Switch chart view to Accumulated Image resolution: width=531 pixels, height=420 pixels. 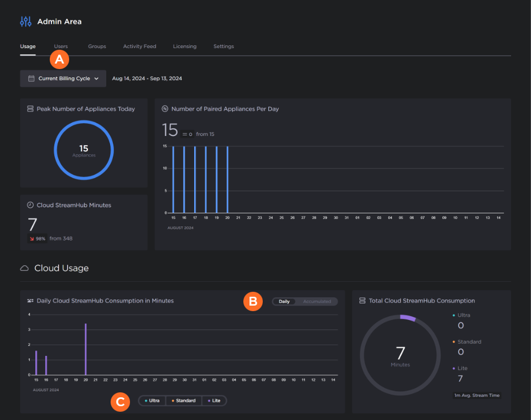(x=317, y=302)
